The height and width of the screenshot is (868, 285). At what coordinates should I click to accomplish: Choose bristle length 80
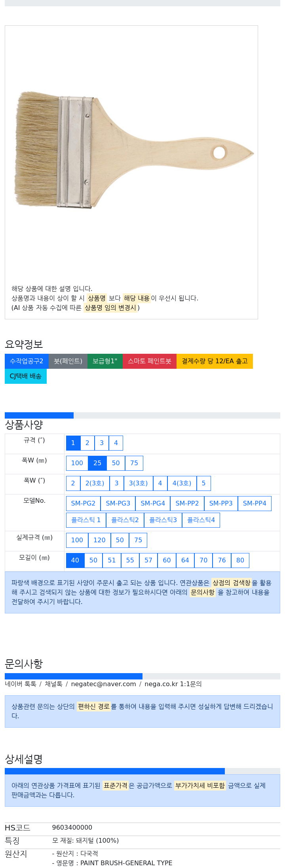[x=240, y=560]
